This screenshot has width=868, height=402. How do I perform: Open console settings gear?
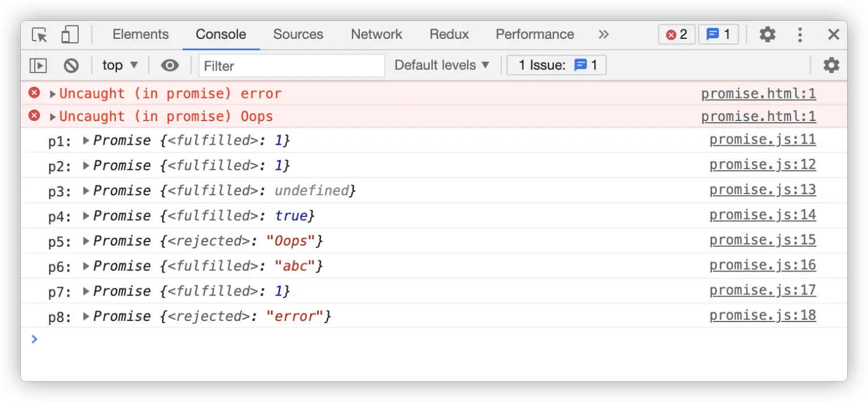click(x=831, y=65)
